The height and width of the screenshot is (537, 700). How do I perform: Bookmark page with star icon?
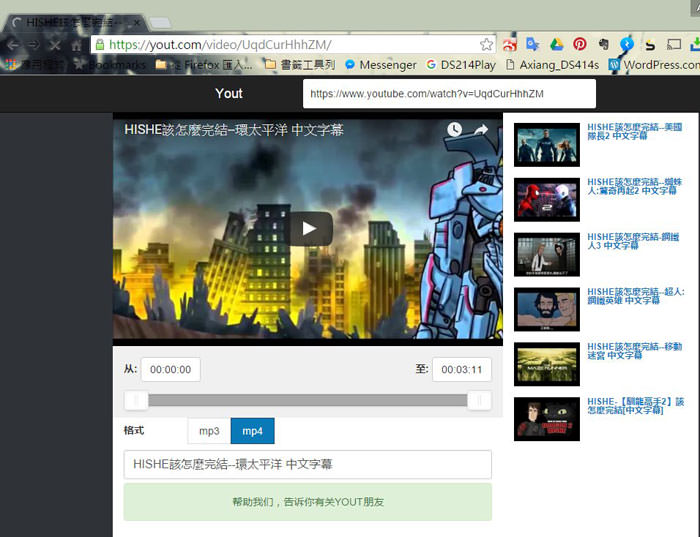486,45
